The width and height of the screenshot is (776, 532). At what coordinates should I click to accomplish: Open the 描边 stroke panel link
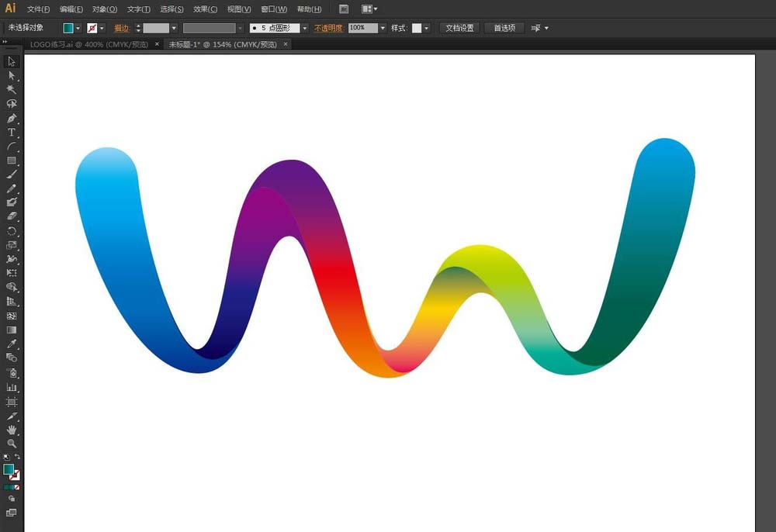point(122,28)
